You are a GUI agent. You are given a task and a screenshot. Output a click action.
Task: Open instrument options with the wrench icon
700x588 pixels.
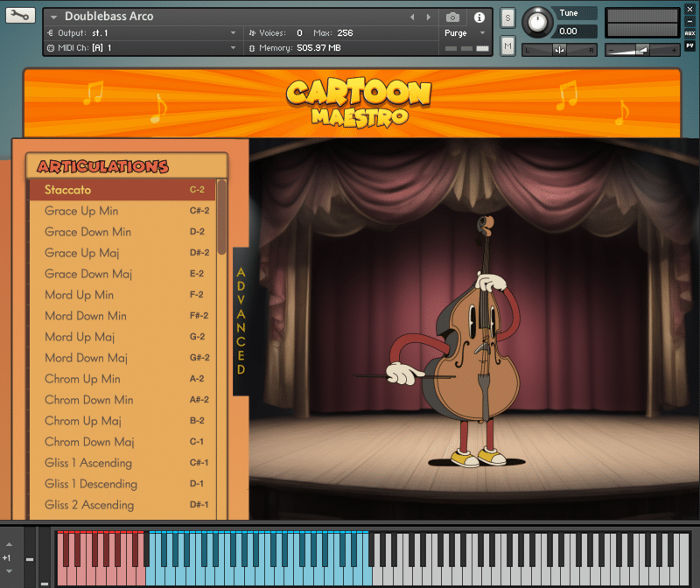point(20,14)
